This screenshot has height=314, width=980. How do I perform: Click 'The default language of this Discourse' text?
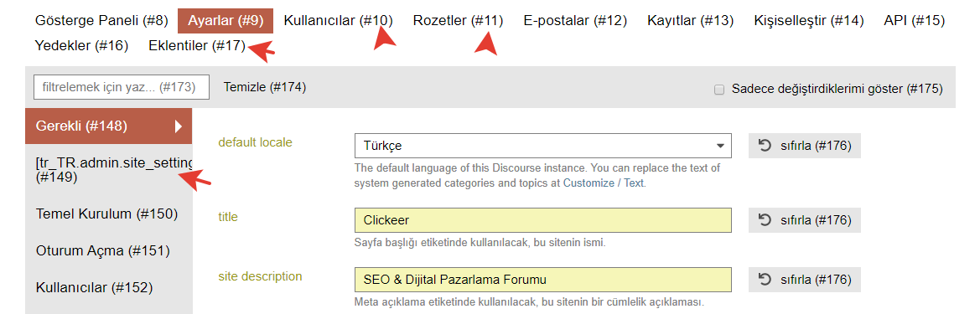coord(537,175)
